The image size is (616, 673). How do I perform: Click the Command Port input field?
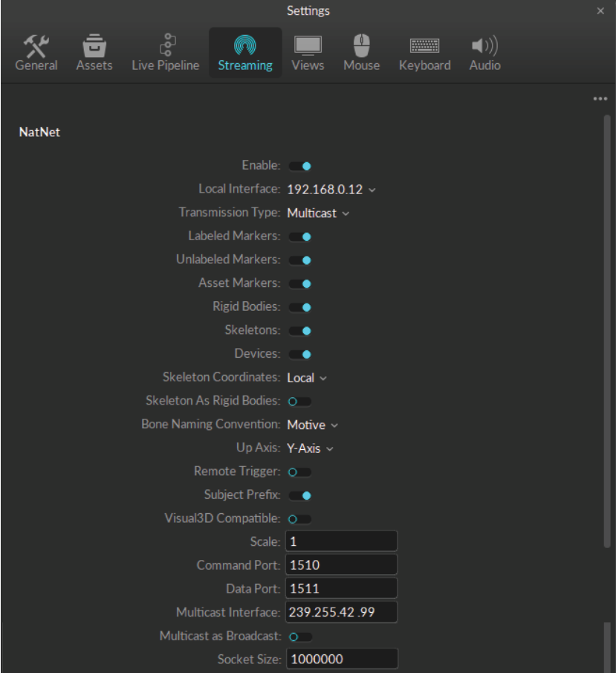341,565
